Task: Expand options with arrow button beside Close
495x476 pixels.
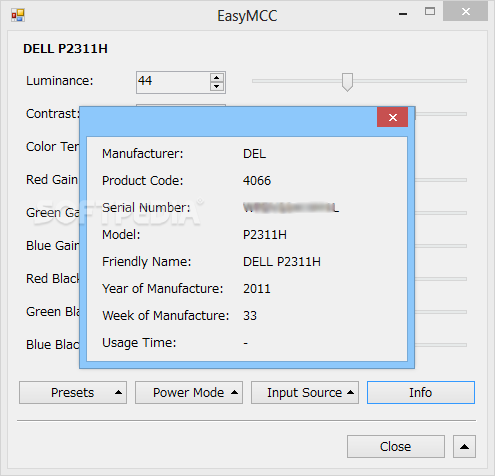Action: pyautogui.click(x=464, y=446)
